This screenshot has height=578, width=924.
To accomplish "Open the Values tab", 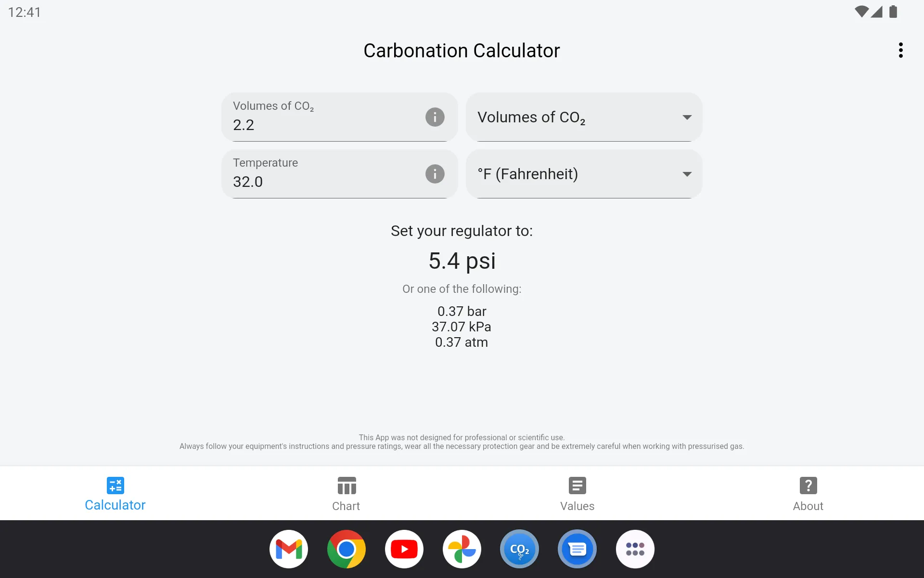I will [577, 493].
